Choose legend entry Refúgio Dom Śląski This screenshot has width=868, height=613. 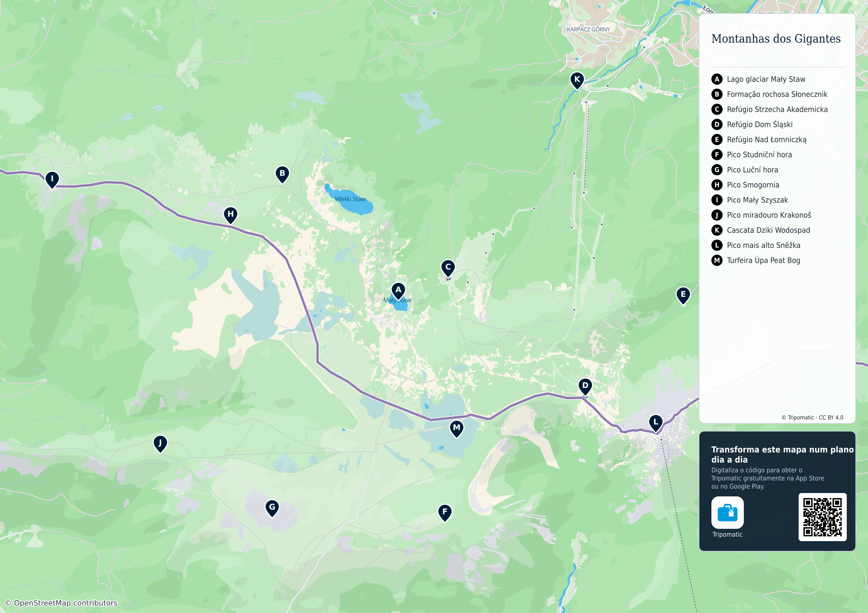coord(752,124)
